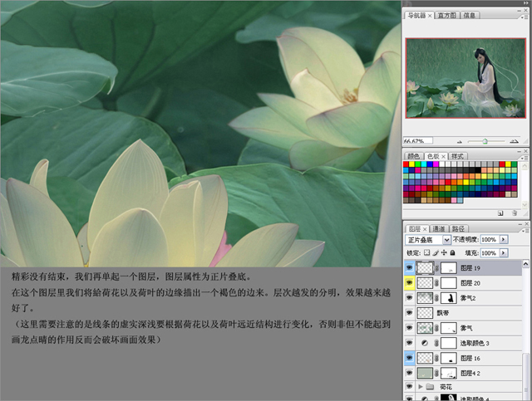Image resolution: width=532 pixels, height=401 pixels.
Task: Toggle visibility of layer 雾气
Action: (x=410, y=328)
